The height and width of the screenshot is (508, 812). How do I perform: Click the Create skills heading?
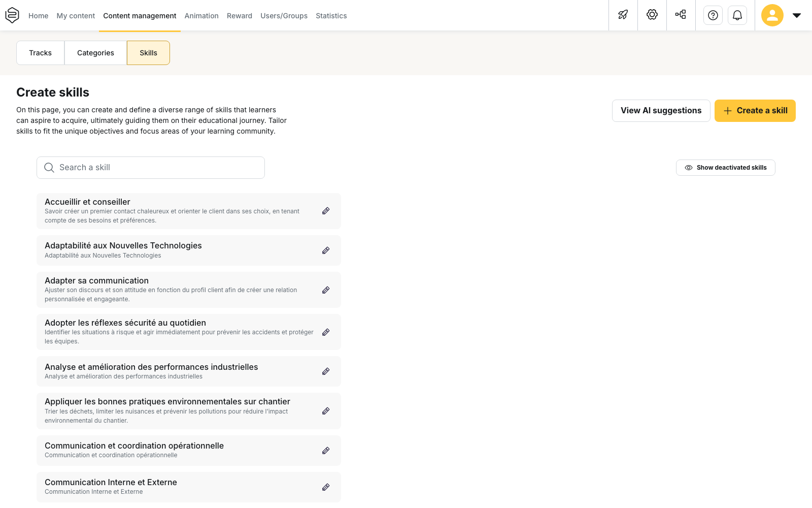pos(53,92)
